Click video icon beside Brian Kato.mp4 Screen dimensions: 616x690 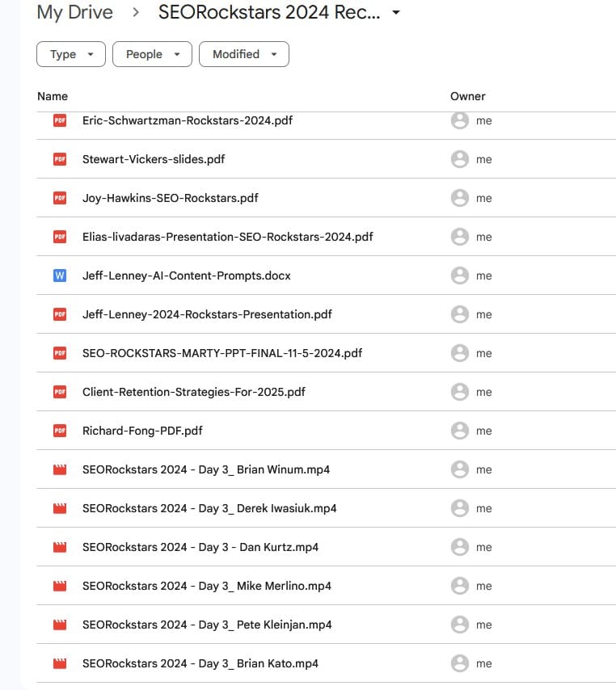[59, 663]
